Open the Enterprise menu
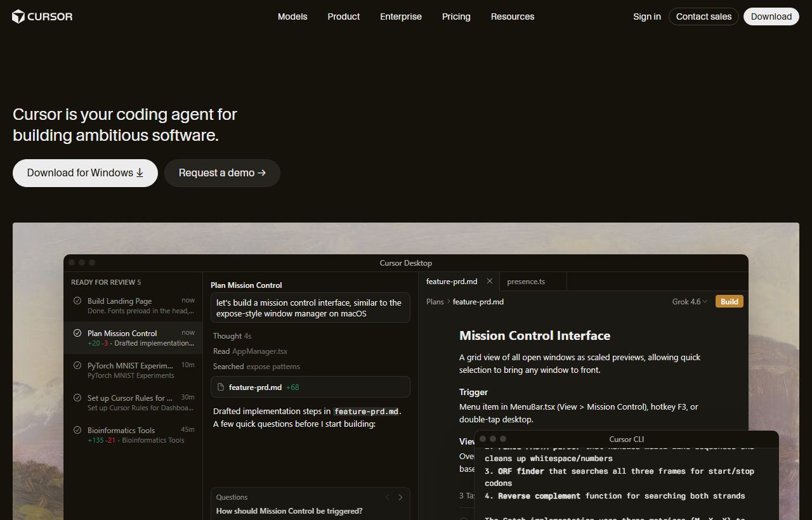 pos(401,16)
